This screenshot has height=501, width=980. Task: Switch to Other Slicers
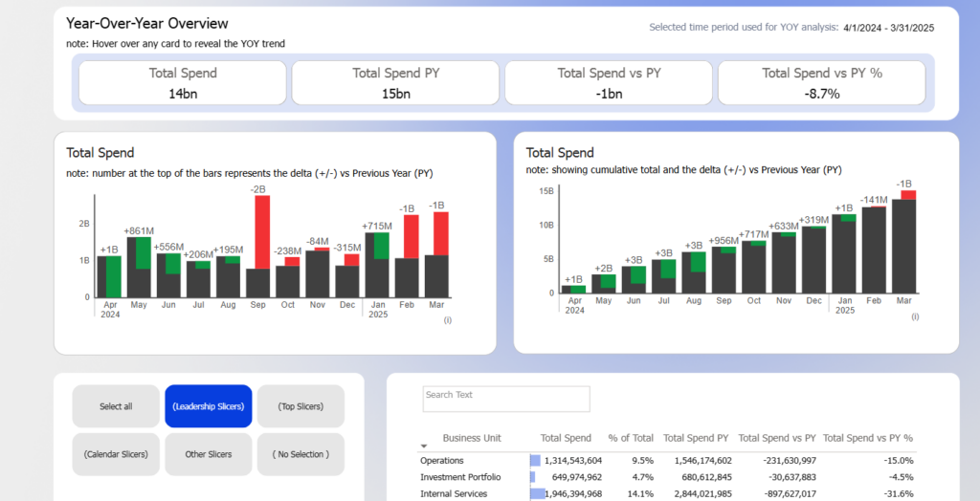pos(208,454)
